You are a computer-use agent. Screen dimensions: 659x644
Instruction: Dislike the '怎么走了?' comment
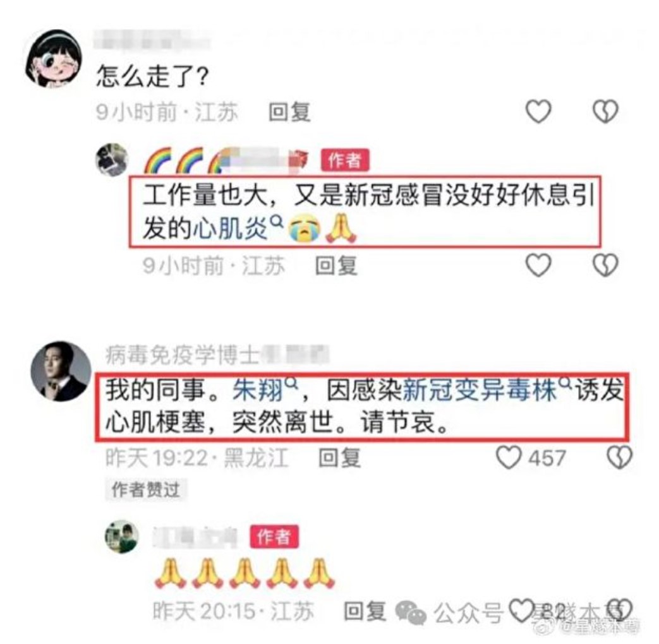pos(605,111)
